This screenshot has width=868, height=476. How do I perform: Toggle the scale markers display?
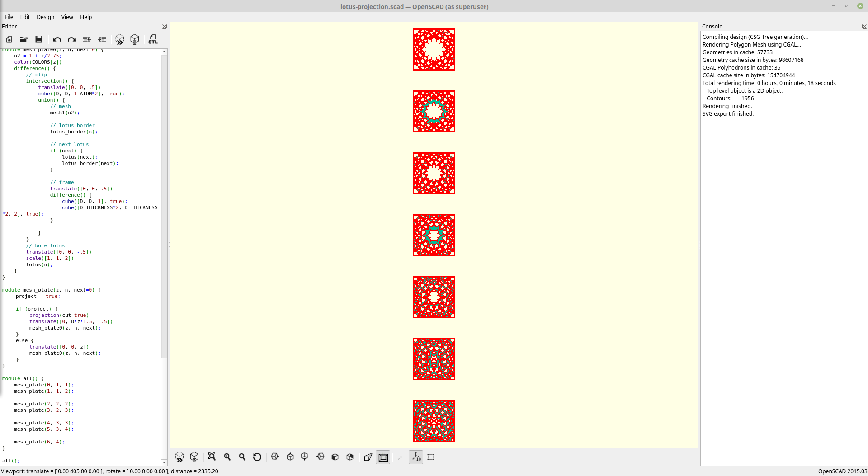(x=416, y=457)
